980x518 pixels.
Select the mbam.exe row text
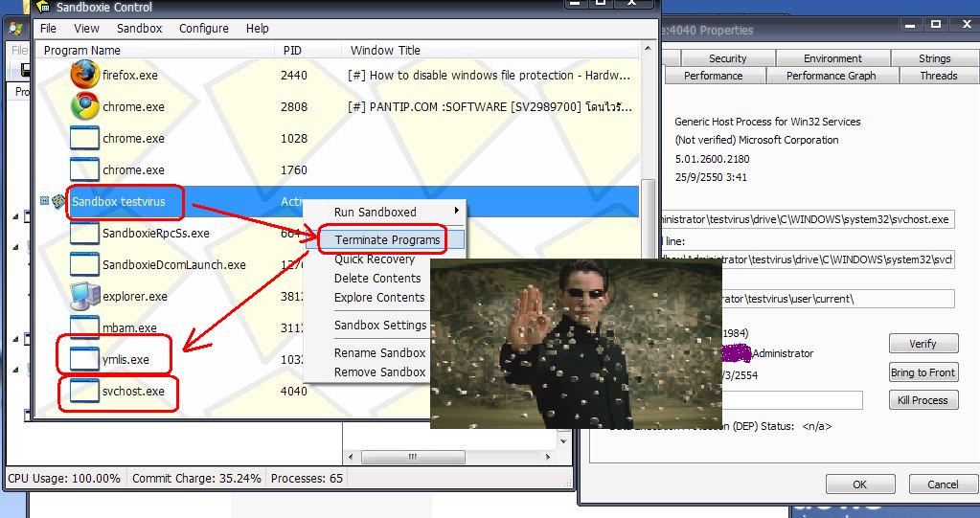tap(129, 327)
